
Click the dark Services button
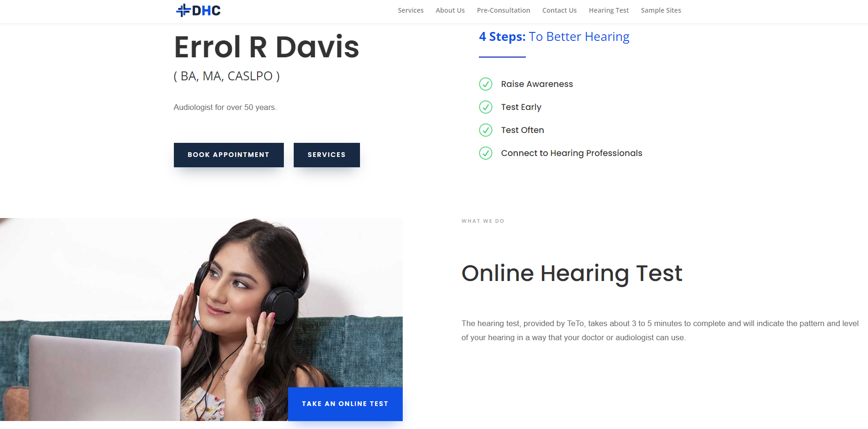click(x=327, y=155)
